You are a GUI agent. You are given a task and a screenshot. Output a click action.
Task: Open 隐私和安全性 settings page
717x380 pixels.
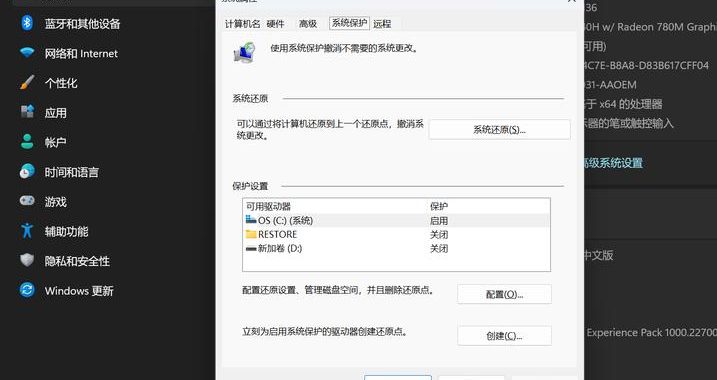pyautogui.click(x=77, y=261)
